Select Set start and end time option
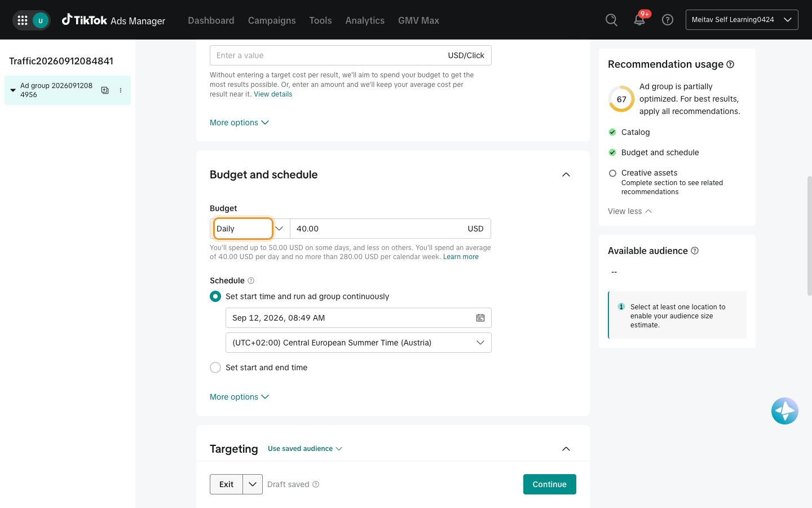This screenshot has width=812, height=508. pos(215,367)
